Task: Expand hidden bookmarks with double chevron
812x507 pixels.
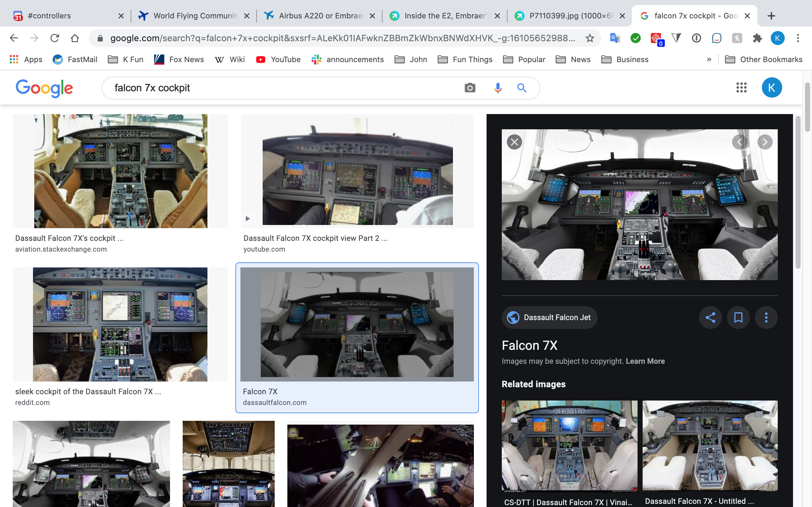Action: click(709, 60)
